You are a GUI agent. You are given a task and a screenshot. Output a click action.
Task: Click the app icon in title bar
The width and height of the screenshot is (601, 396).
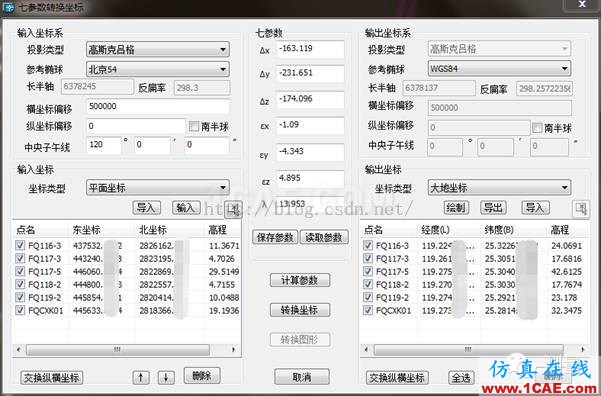8,7
